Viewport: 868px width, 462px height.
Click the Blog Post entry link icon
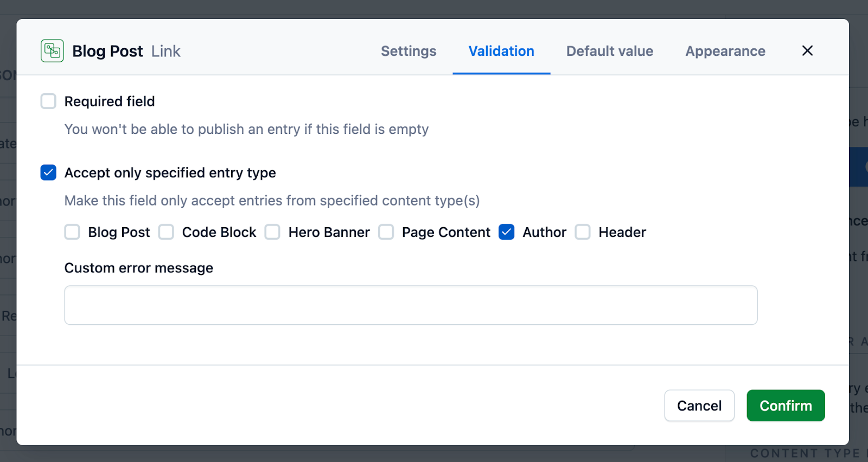pyautogui.click(x=52, y=50)
